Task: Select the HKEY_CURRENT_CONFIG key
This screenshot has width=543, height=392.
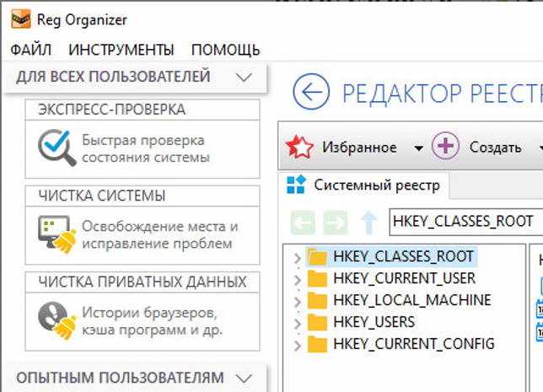Action: click(x=414, y=344)
